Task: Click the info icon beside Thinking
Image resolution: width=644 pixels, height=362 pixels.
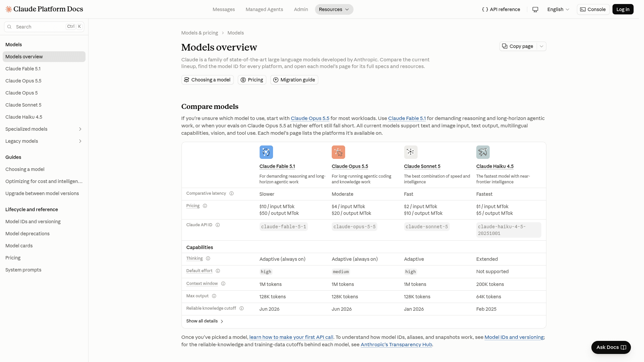Action: click(208, 258)
